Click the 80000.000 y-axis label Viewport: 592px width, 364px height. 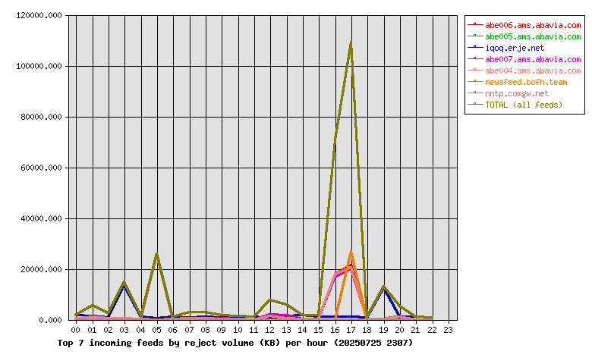(x=41, y=117)
